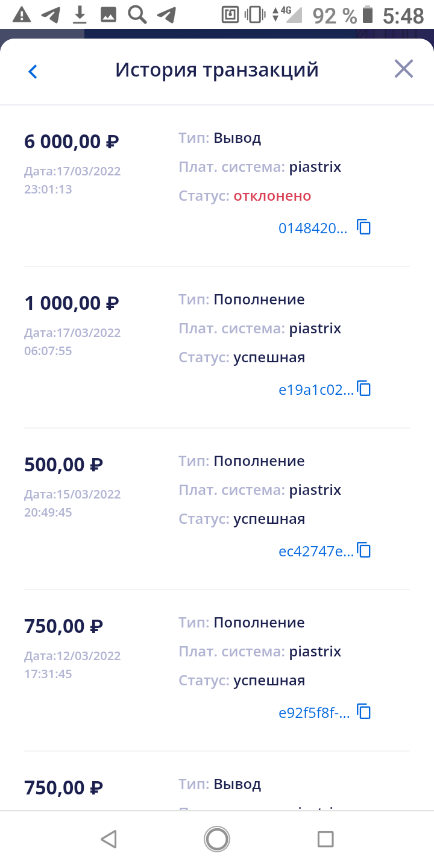
Task: Close the transaction history panel
Action: pyautogui.click(x=403, y=69)
